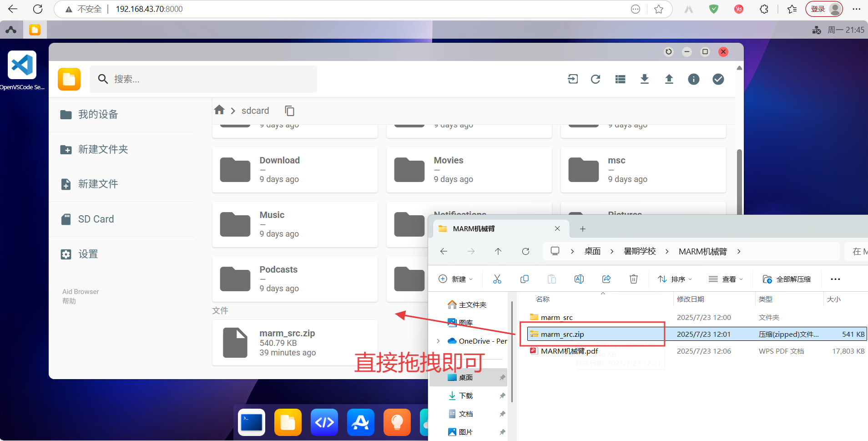This screenshot has width=868, height=441.
Task: Open the 查看 view dropdown
Action: pyautogui.click(x=726, y=279)
